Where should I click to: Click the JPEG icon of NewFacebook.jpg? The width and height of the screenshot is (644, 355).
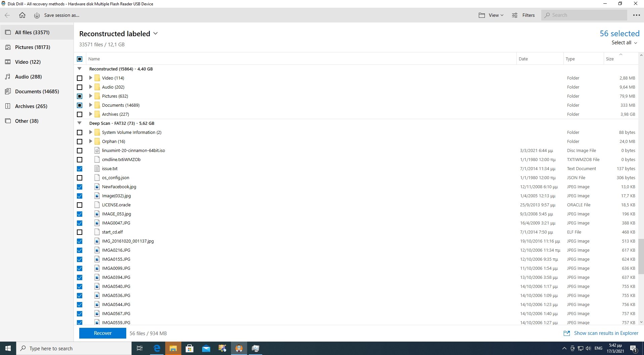[97, 187]
